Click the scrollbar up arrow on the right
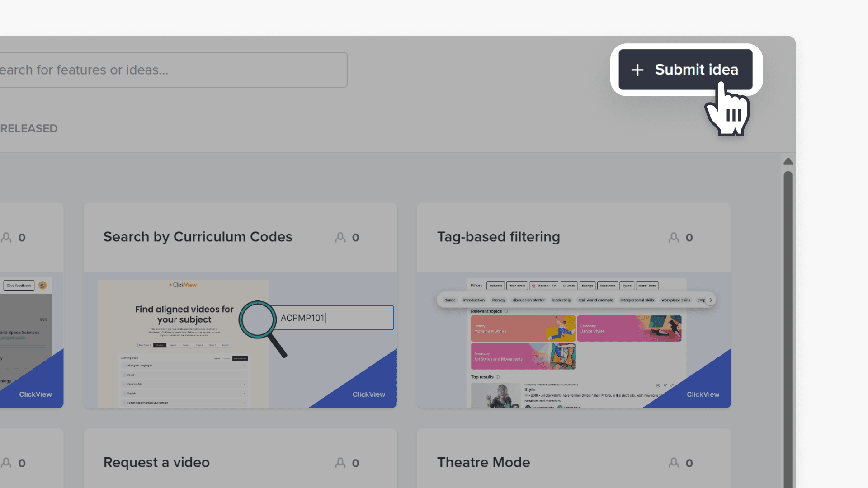The image size is (868, 488). 788,161
